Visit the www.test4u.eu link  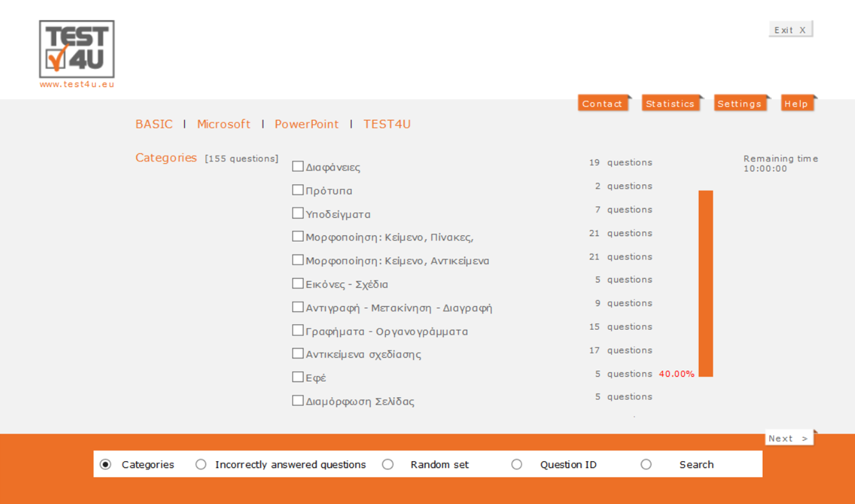(x=77, y=84)
